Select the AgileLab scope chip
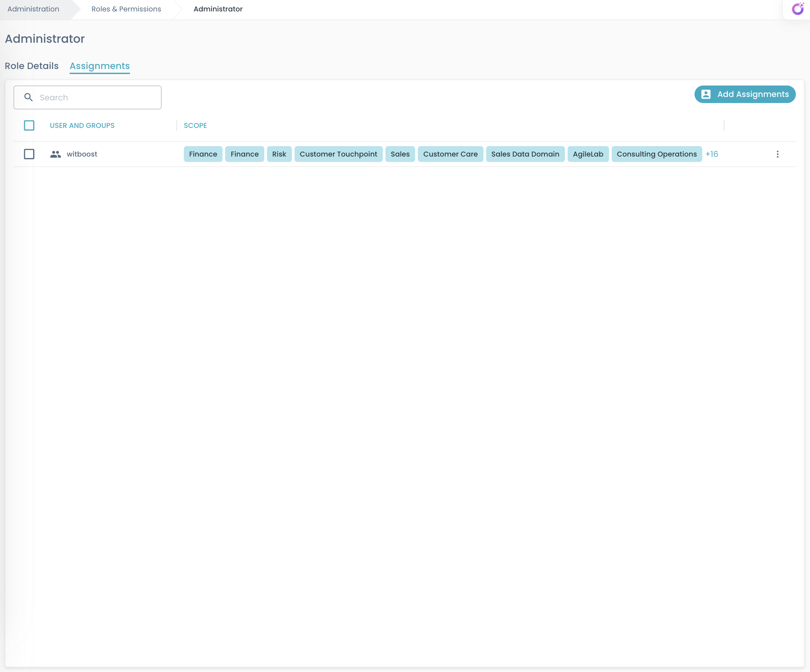Screen dimensions: 810x672 (x=588, y=154)
